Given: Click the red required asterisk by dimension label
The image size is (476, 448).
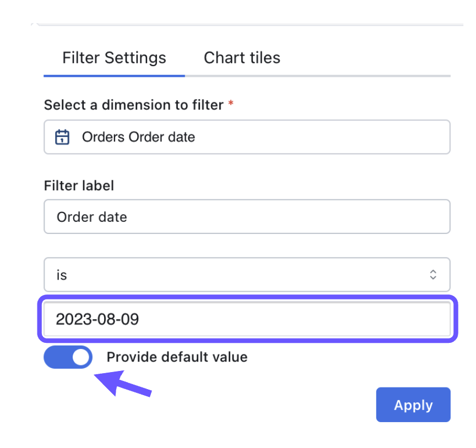Looking at the screenshot, I should tap(231, 103).
